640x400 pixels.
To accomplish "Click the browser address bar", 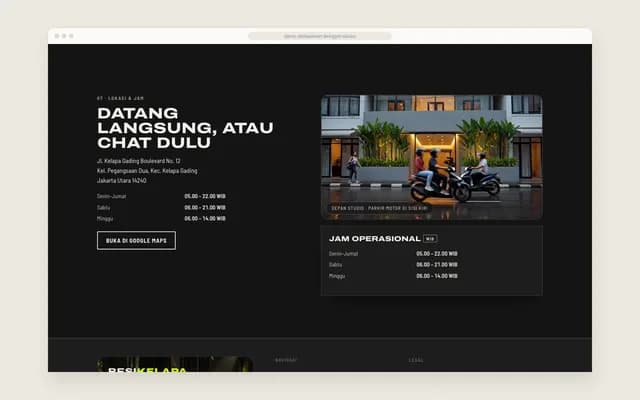I will (x=320, y=36).
